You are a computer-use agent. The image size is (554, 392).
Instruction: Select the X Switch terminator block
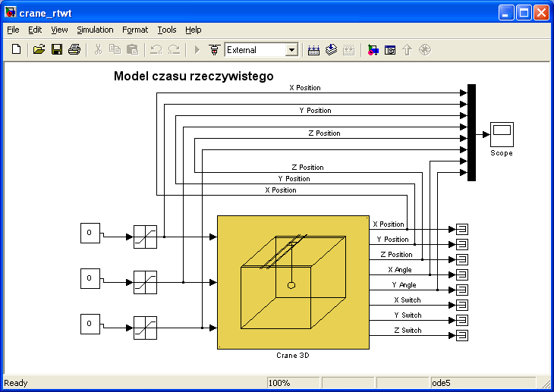tap(462, 305)
